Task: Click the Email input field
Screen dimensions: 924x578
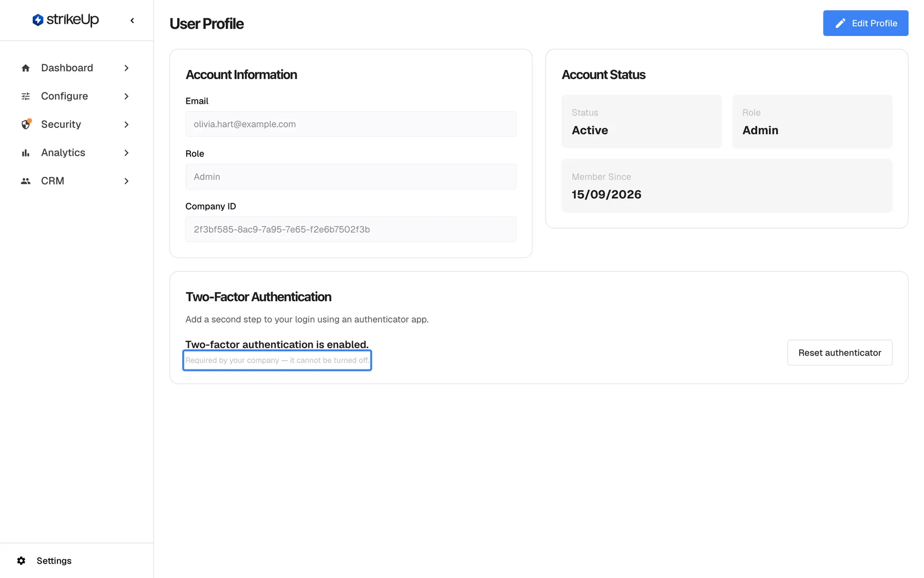Action: (351, 124)
